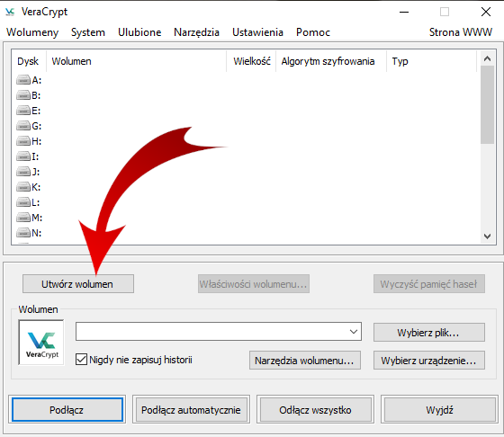Open the Pomoc menu
Viewport: 504px width, 437px height.
[313, 32]
